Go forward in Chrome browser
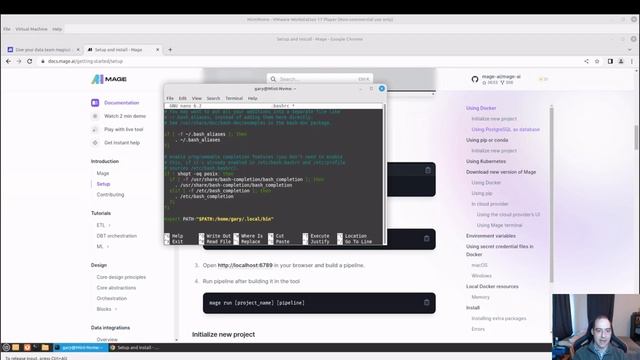The height and width of the screenshot is (360, 640). [19, 61]
